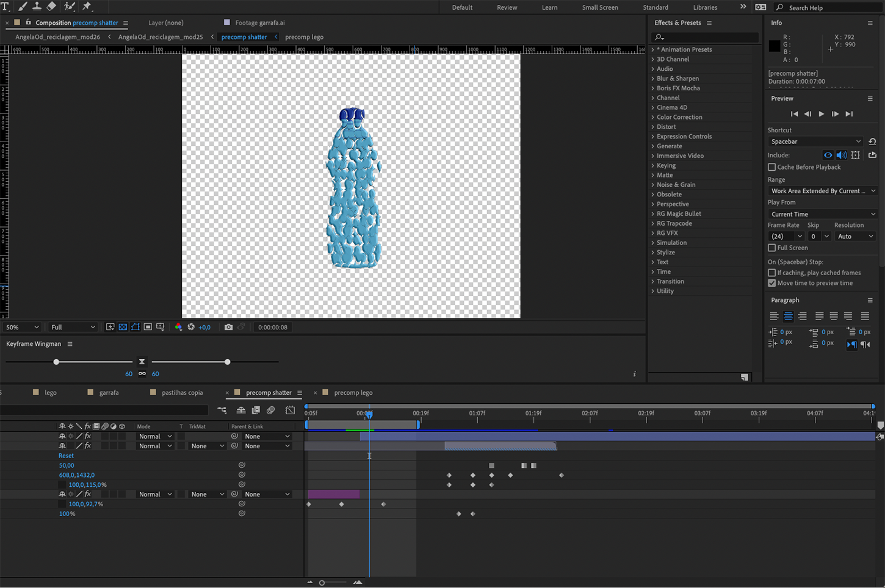Enable Frame Blending for the composition

(256, 411)
